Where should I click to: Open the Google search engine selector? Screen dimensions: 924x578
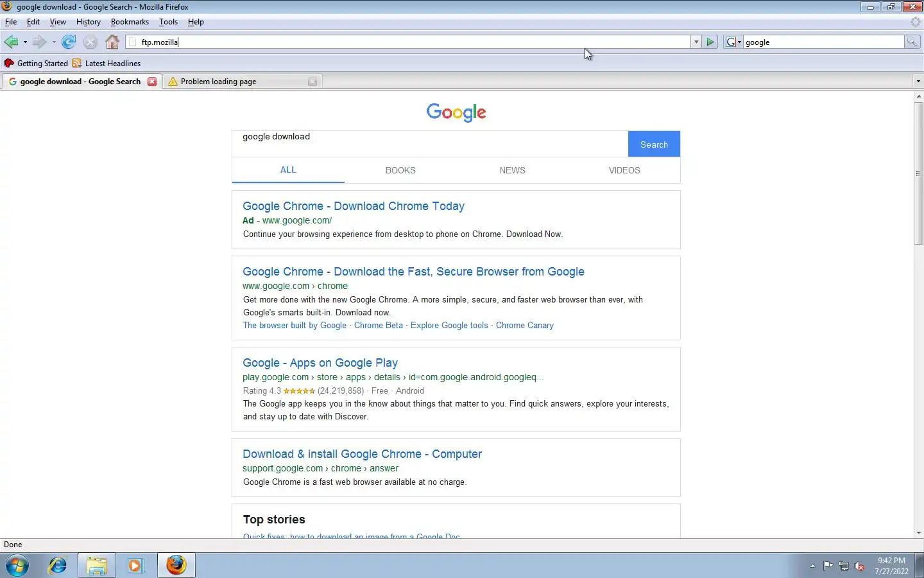point(733,42)
